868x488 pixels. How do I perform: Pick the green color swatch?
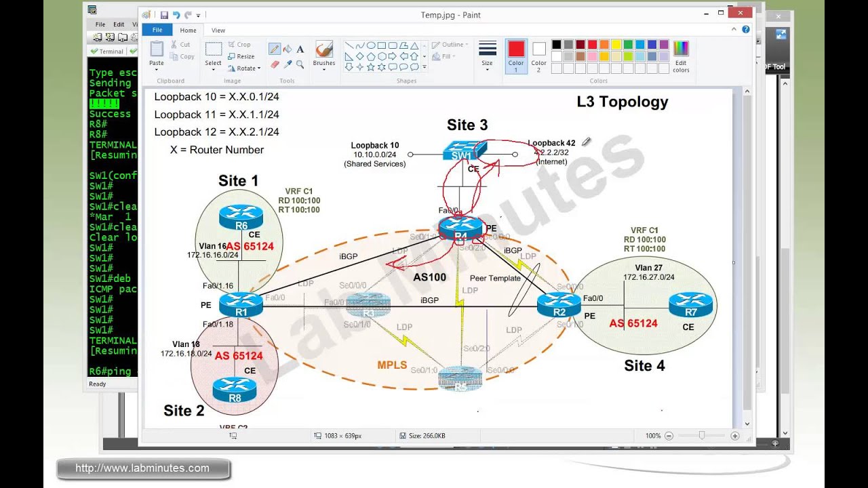(628, 45)
